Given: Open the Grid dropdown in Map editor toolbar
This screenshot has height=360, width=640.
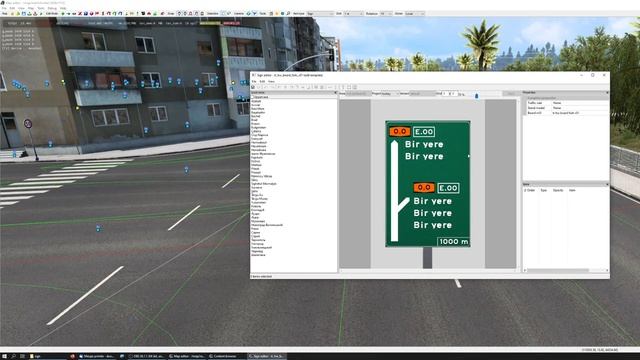Looking at the screenshot, I should pyautogui.click(x=353, y=13).
